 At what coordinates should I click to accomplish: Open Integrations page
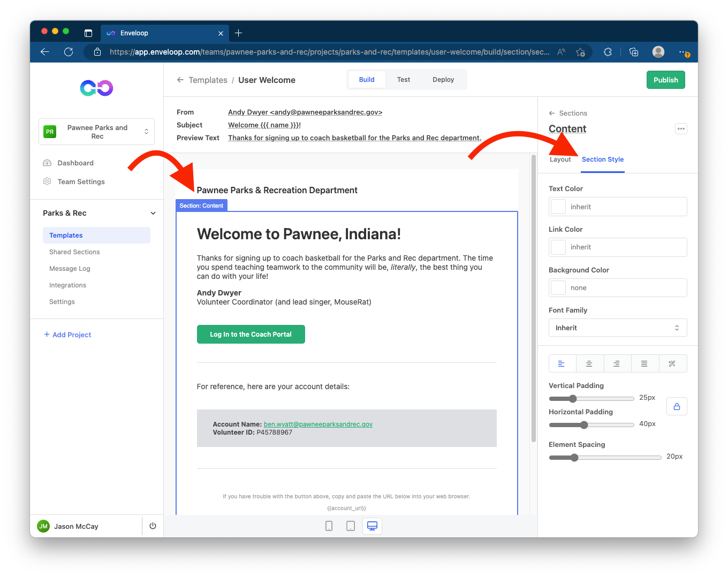tap(67, 285)
